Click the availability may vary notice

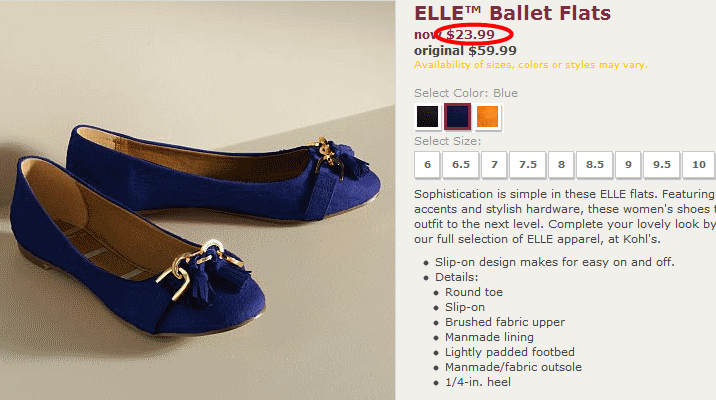[531, 65]
